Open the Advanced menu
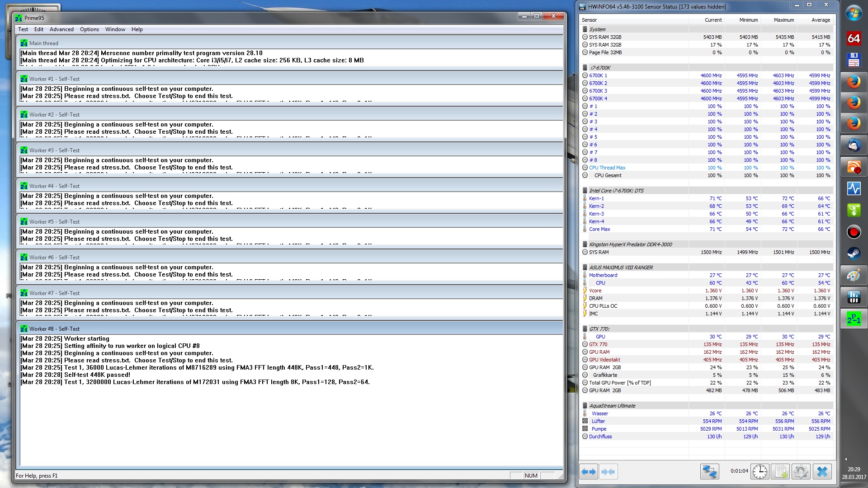 coord(61,29)
